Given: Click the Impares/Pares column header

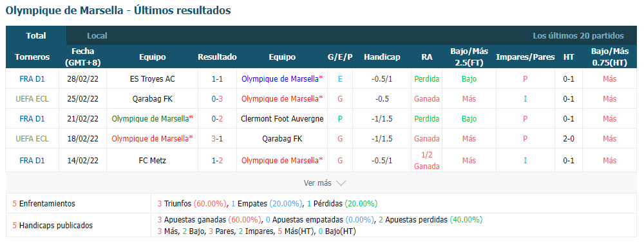Looking at the screenshot, I should tap(526, 57).
